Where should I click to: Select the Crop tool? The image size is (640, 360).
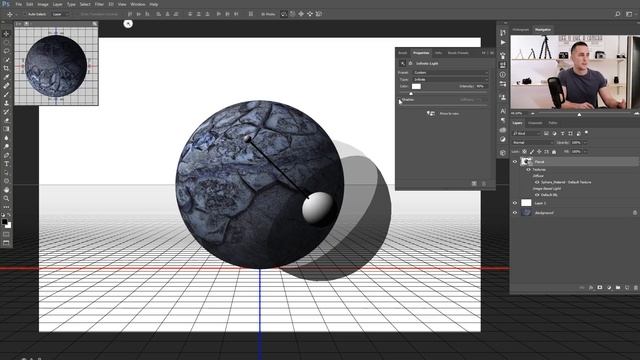6,68
